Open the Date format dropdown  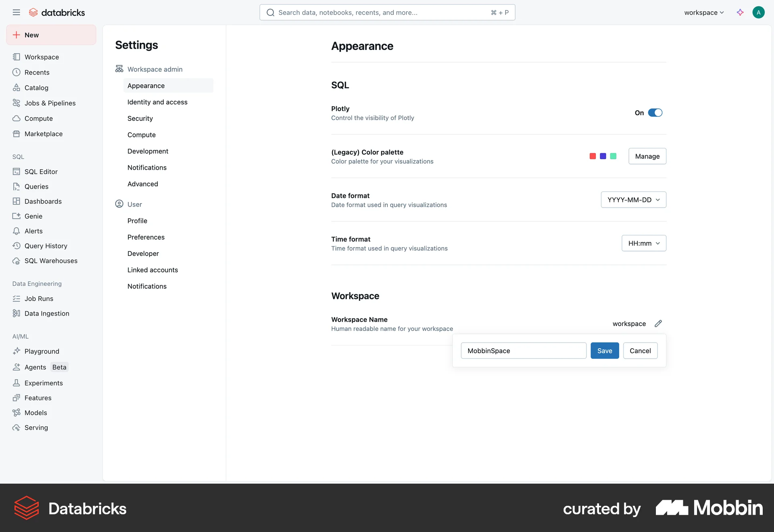point(633,199)
